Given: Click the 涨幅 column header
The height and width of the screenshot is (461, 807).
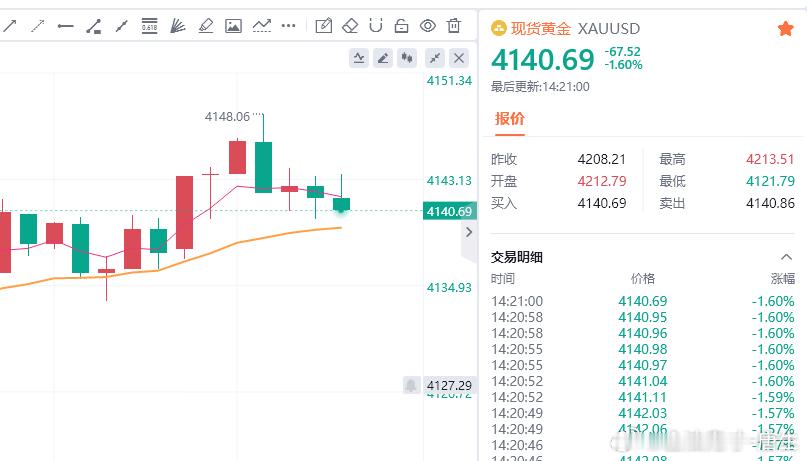Looking at the screenshot, I should pyautogui.click(x=782, y=279).
